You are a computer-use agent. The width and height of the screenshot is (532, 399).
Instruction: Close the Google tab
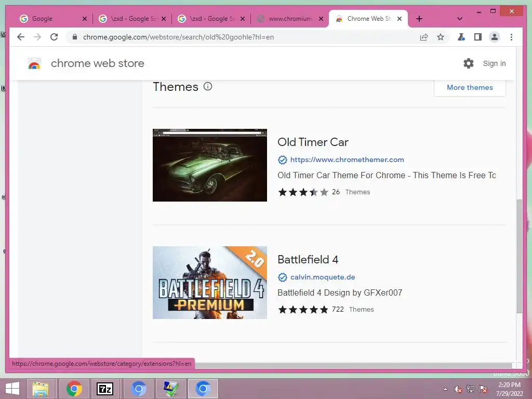85,19
